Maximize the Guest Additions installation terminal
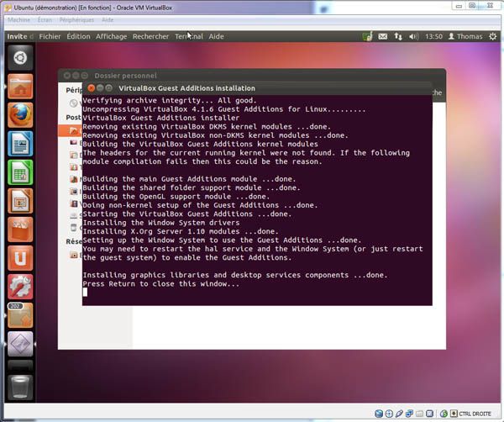Viewport: 504px width, 422px height. 108,88
